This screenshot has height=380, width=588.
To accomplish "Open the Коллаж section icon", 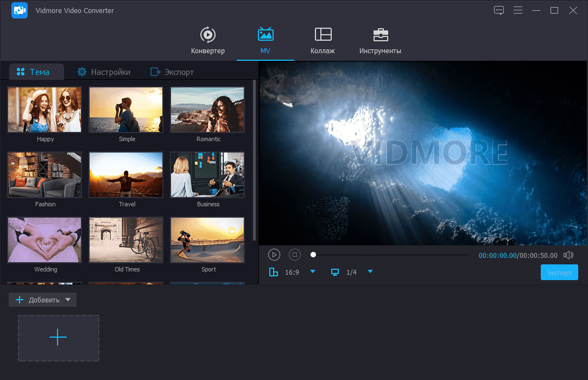I will point(323,35).
